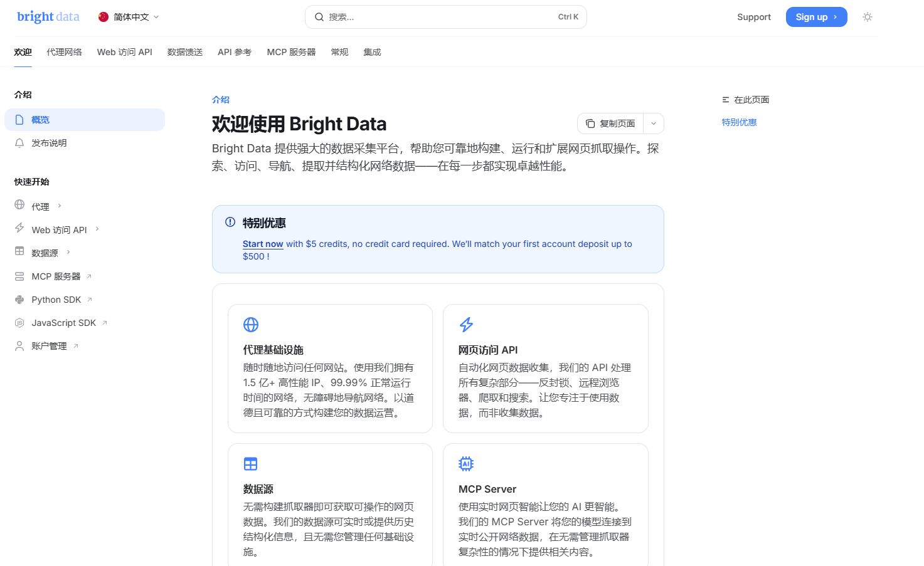This screenshot has width=924, height=566.
Task: Click the search magnifier icon
Action: click(319, 17)
